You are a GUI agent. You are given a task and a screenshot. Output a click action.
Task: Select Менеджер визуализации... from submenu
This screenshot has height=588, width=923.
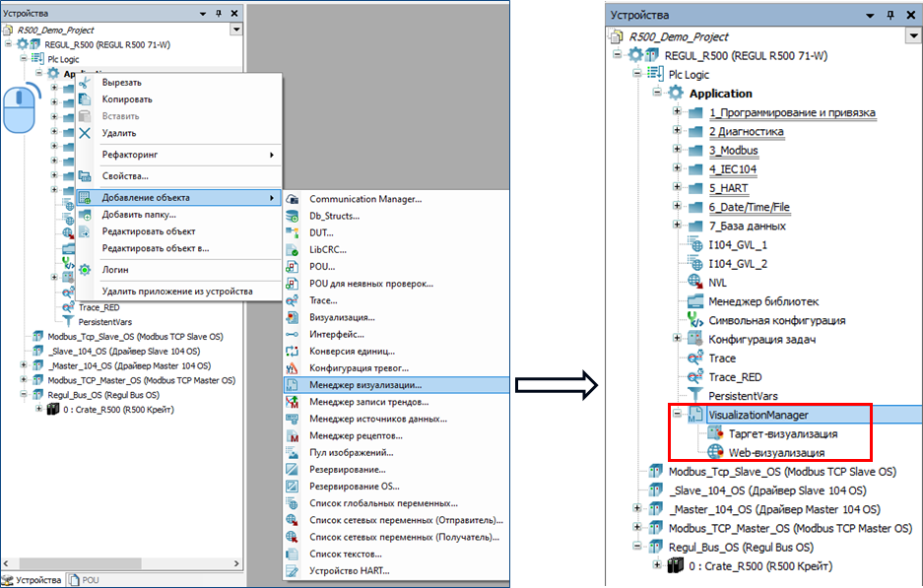click(365, 385)
